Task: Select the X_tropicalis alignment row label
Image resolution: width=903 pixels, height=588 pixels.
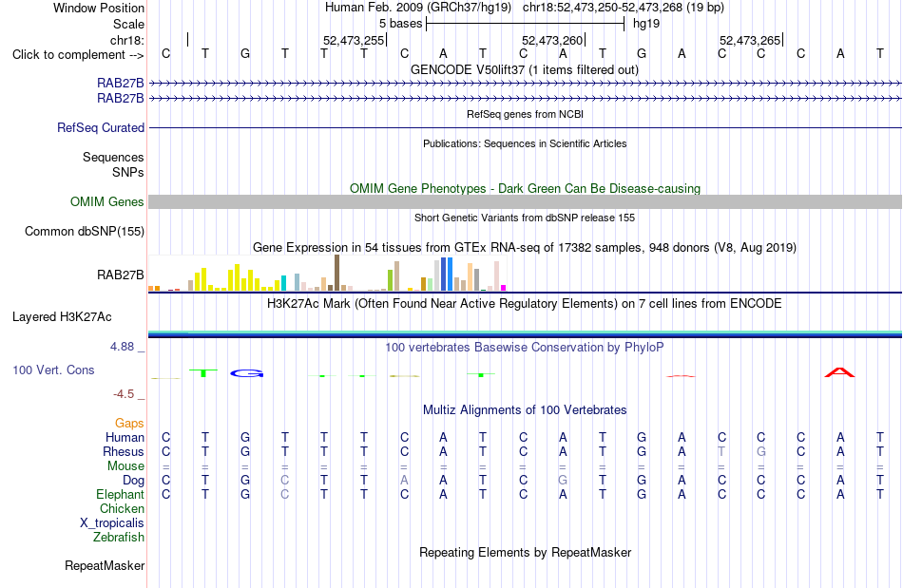Action: 112,523
